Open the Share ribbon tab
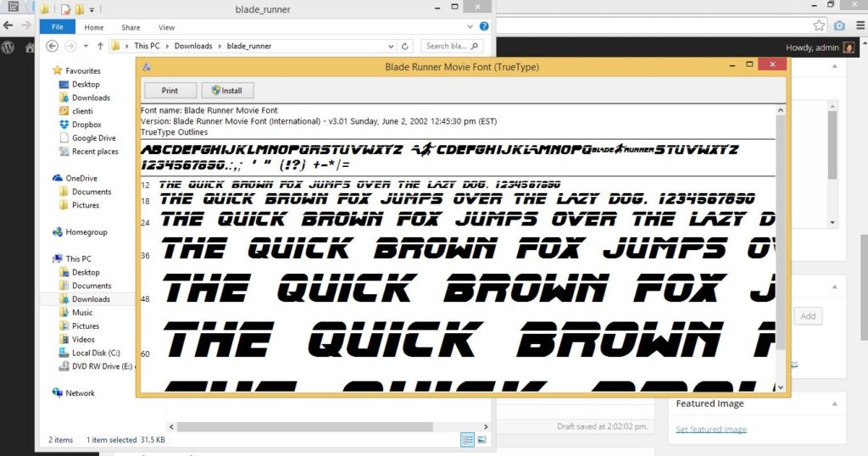Image resolution: width=868 pixels, height=456 pixels. click(131, 27)
